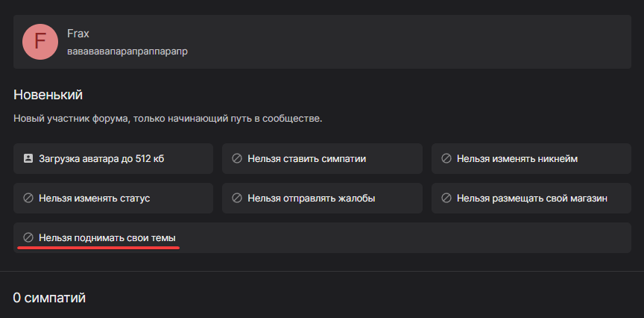Image resolution: width=644 pixels, height=318 pixels.
Task: Select the 'Нельзя ставить симпатии' label
Action: pyautogui.click(x=306, y=158)
